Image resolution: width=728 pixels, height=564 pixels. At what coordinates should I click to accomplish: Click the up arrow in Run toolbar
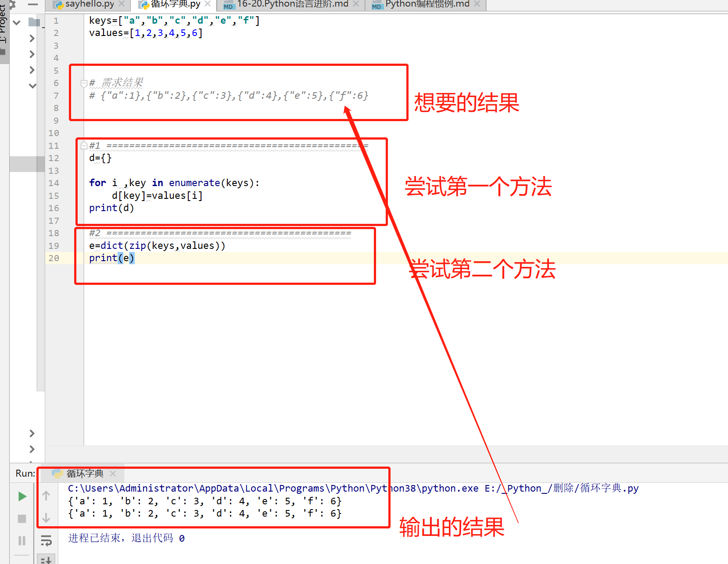coord(46,496)
